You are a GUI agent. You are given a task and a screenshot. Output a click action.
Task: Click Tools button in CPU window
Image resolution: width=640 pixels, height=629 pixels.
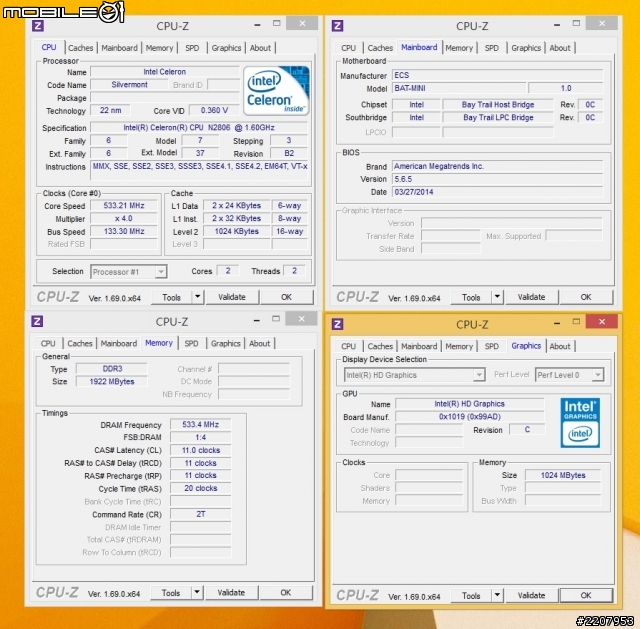[x=171, y=297]
